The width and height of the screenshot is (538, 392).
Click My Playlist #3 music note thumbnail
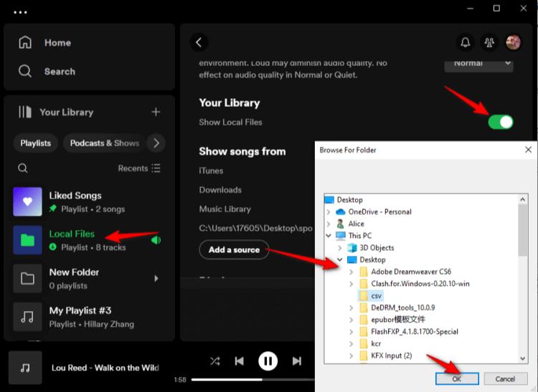coord(27,317)
